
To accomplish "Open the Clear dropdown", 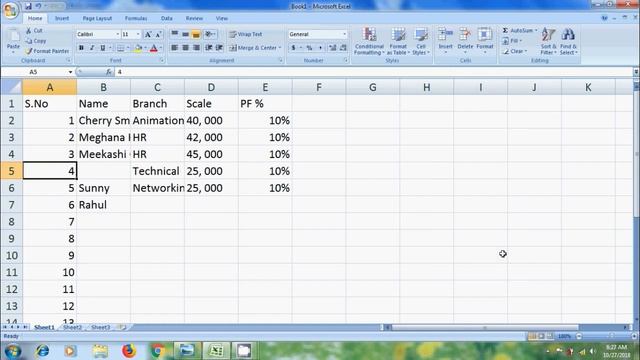I will (515, 51).
